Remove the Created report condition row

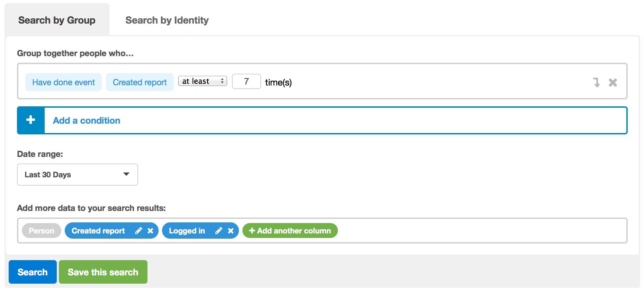[x=613, y=82]
